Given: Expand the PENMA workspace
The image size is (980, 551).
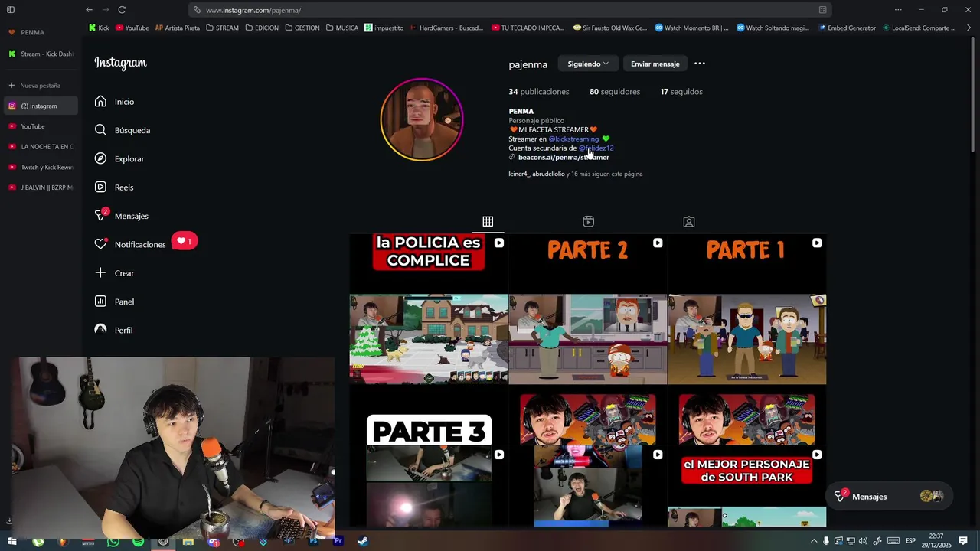Looking at the screenshot, I should (27, 32).
